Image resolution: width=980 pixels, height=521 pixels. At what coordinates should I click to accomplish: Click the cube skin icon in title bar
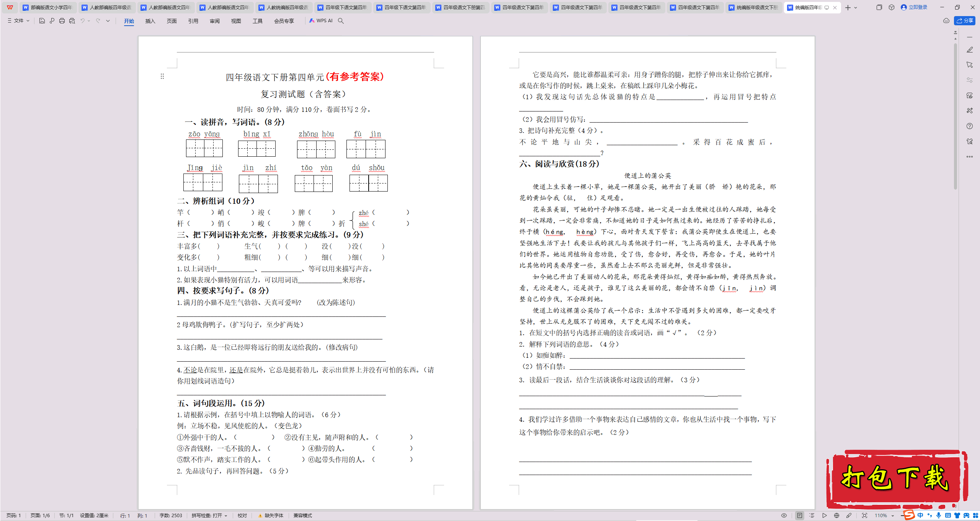pos(892,7)
